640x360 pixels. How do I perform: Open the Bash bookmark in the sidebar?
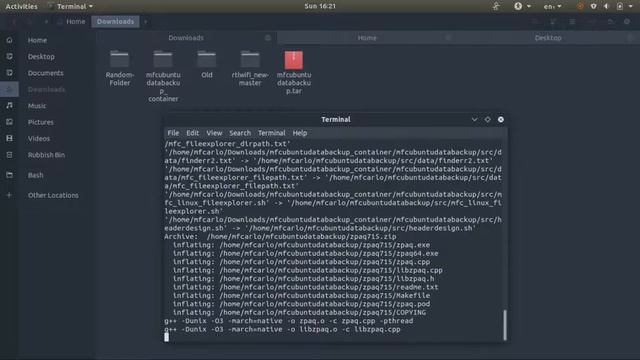click(36, 175)
